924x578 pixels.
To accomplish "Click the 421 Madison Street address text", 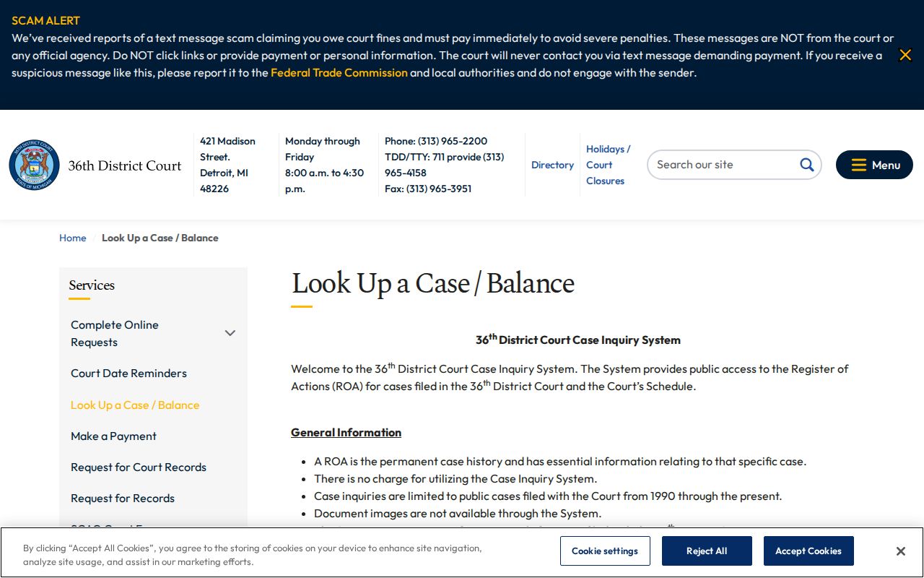I will (227, 165).
